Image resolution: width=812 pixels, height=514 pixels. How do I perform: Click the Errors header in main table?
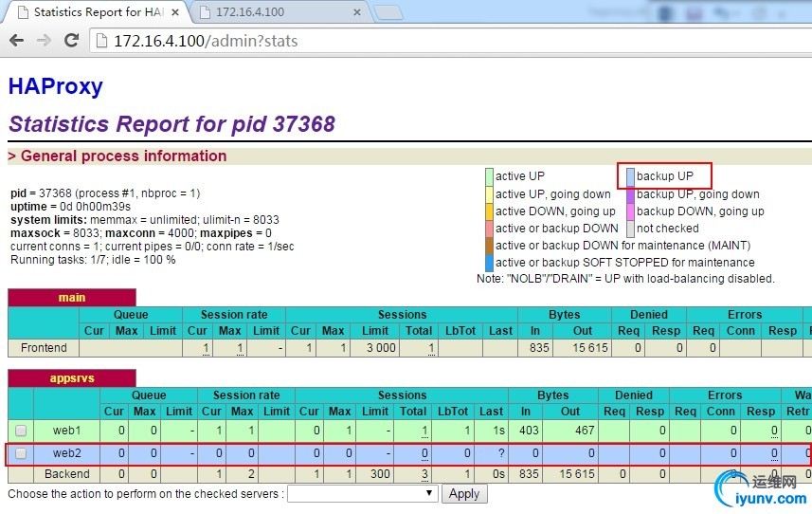tap(745, 315)
